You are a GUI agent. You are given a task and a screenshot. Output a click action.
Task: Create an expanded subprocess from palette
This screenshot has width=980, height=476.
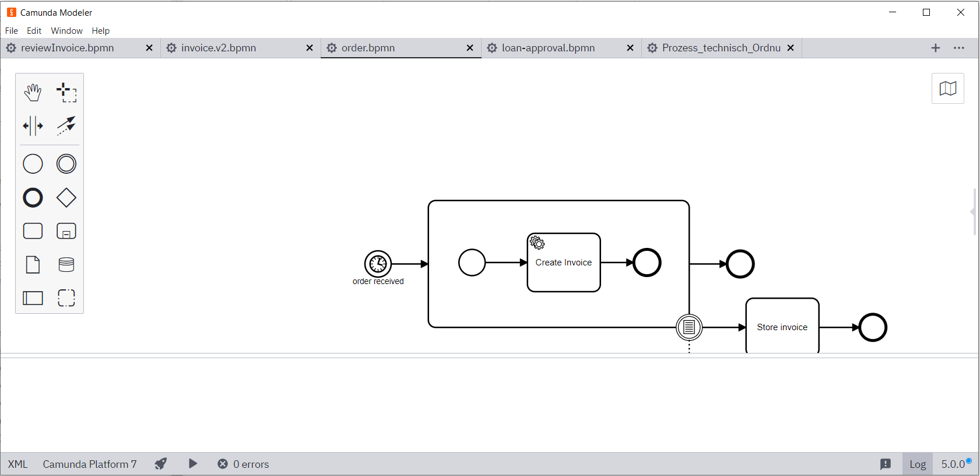pyautogui.click(x=66, y=232)
